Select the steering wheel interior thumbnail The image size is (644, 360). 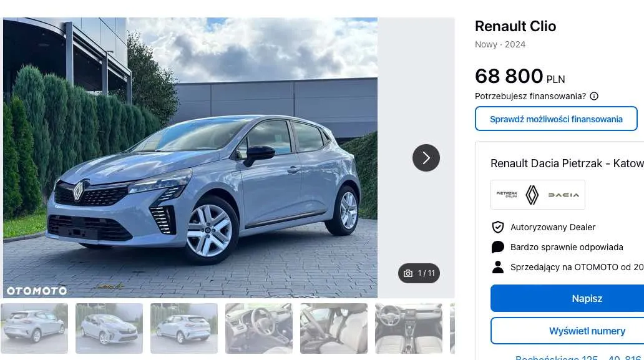pos(259,328)
